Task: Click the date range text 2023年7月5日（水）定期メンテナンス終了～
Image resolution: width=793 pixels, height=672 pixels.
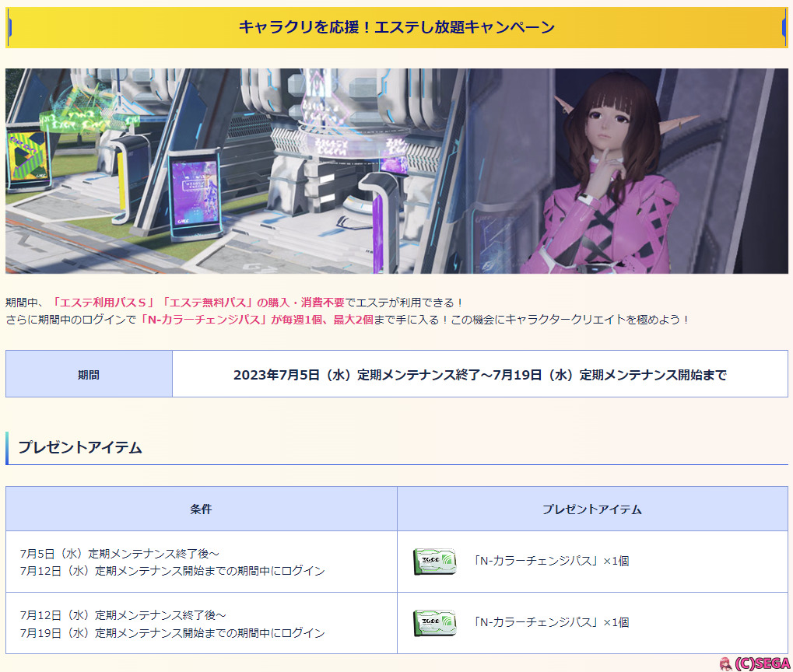Action: pos(363,375)
